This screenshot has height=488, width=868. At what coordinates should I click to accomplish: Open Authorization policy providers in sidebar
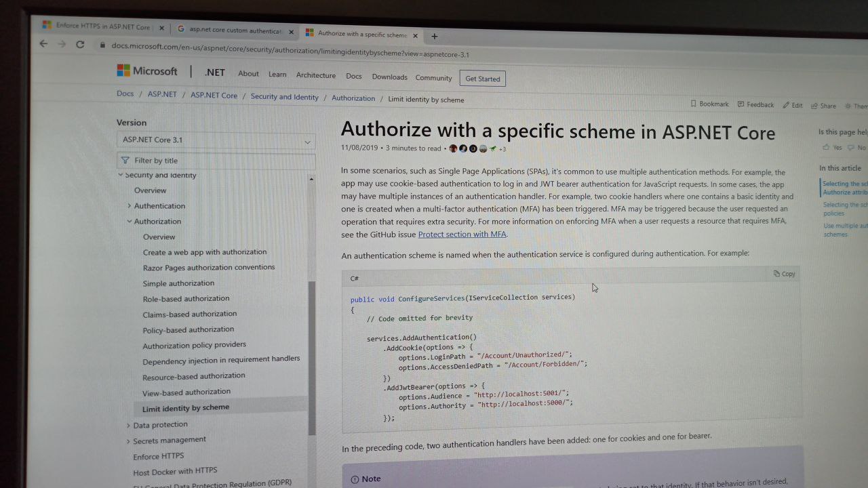(195, 345)
